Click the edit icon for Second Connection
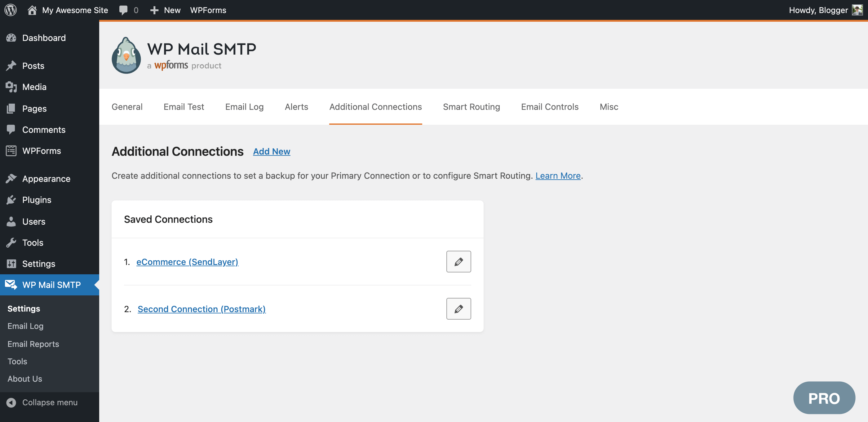Viewport: 868px width, 422px height. pos(458,308)
